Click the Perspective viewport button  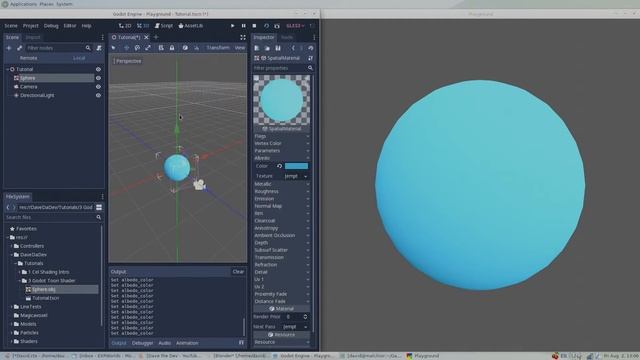[x=127, y=61]
